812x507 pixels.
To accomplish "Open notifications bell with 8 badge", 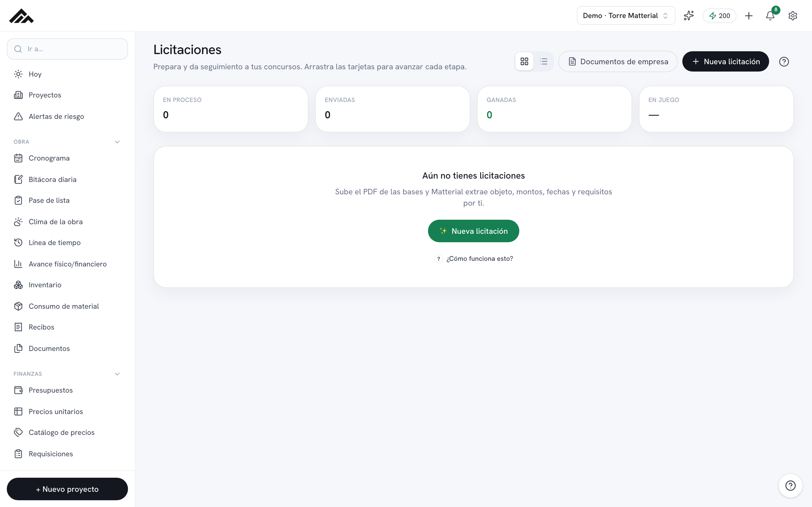I will coord(770,15).
